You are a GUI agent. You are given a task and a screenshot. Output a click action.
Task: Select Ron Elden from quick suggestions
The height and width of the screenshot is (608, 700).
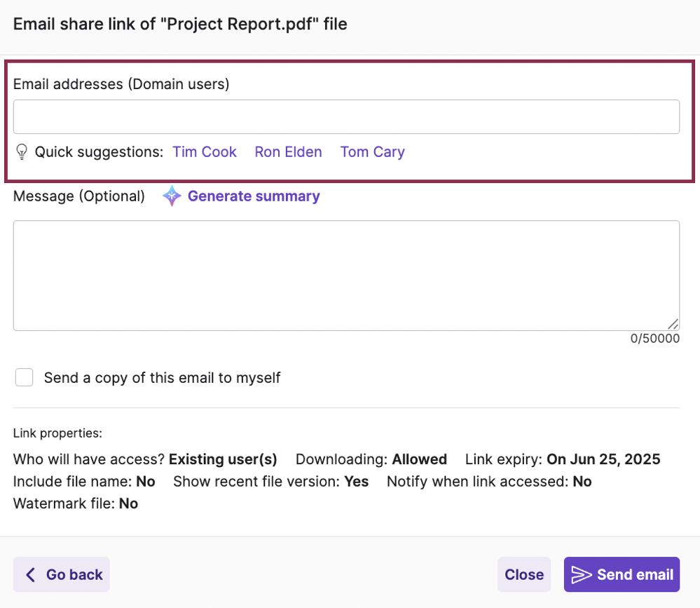288,151
